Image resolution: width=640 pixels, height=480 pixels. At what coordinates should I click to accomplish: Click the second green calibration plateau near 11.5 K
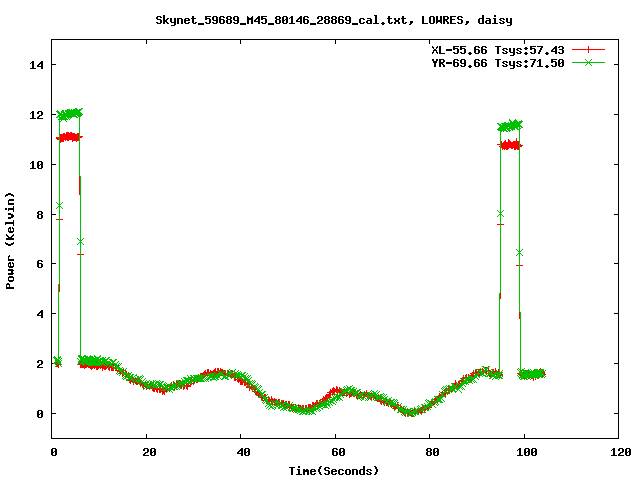point(510,126)
